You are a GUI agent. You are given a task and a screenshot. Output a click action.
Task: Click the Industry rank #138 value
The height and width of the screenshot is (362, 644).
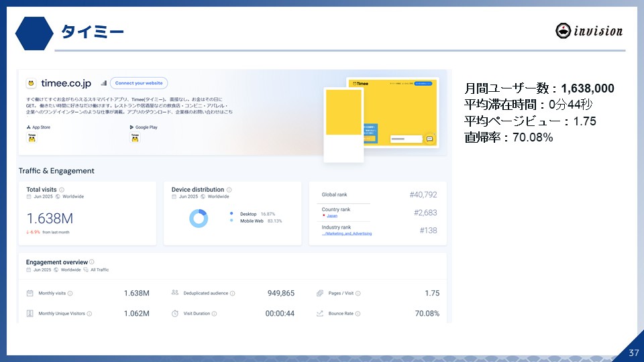[429, 231]
